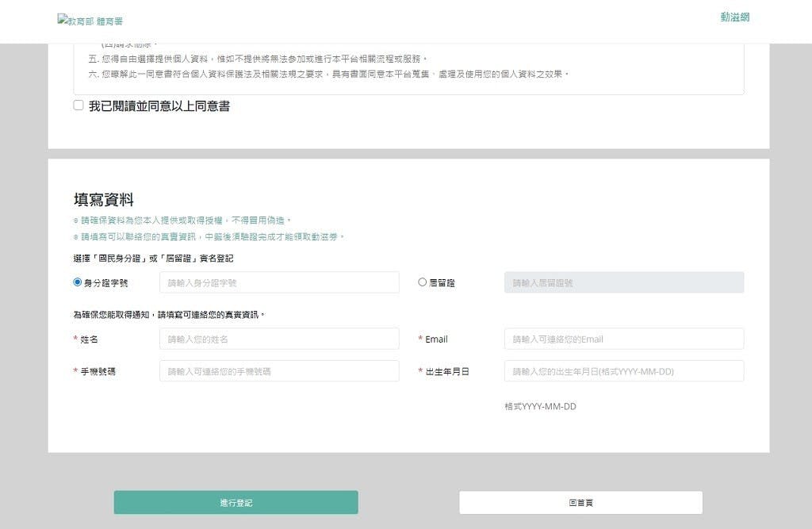Select the 居留證 radio button
The width and height of the screenshot is (812, 529).
(423, 282)
